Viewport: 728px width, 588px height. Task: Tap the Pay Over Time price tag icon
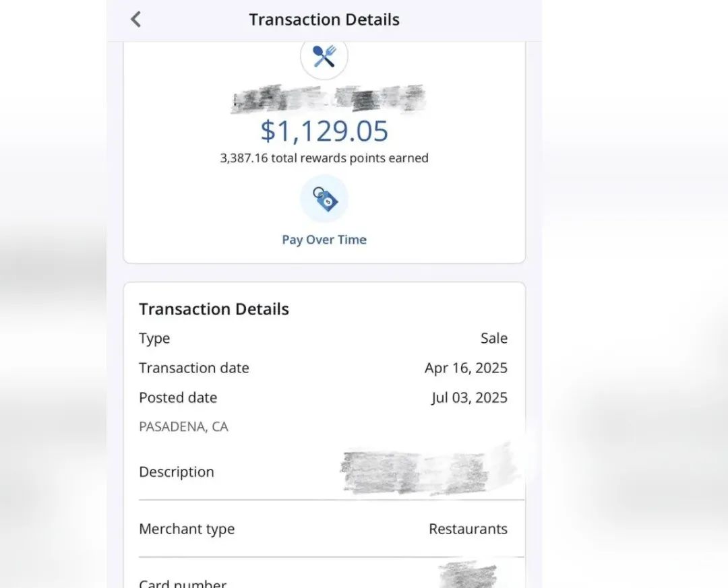[324, 199]
